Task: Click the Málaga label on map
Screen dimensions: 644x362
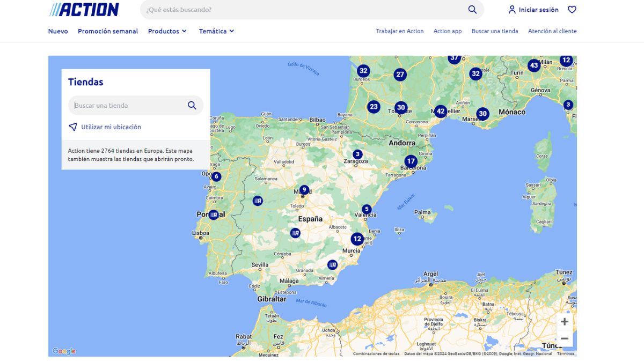Action: (289, 281)
